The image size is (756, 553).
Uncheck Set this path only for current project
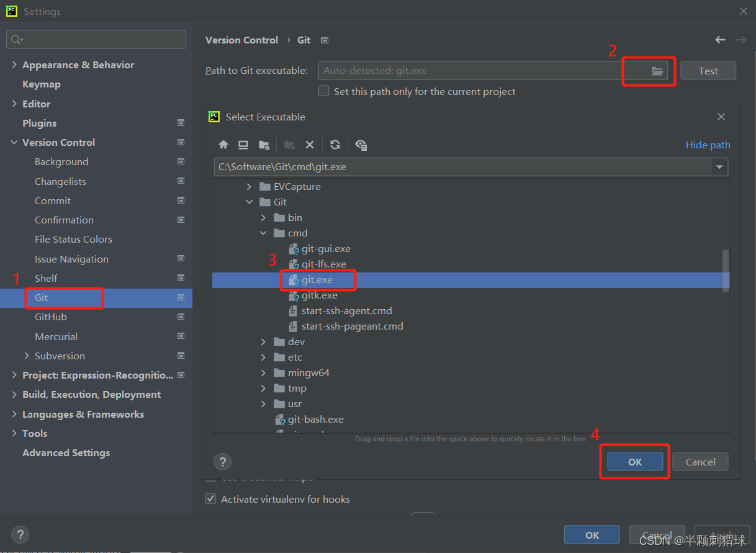pyautogui.click(x=323, y=91)
